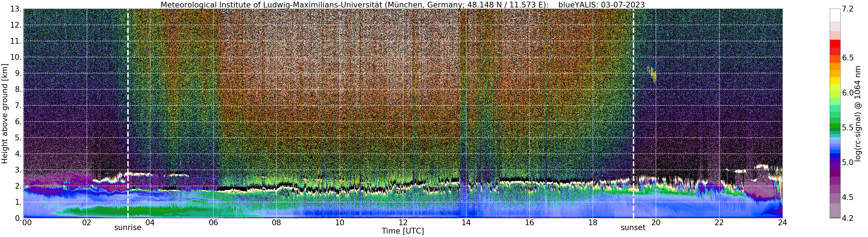
Task: Click the time axis tick label '00'
Action: click(x=27, y=223)
